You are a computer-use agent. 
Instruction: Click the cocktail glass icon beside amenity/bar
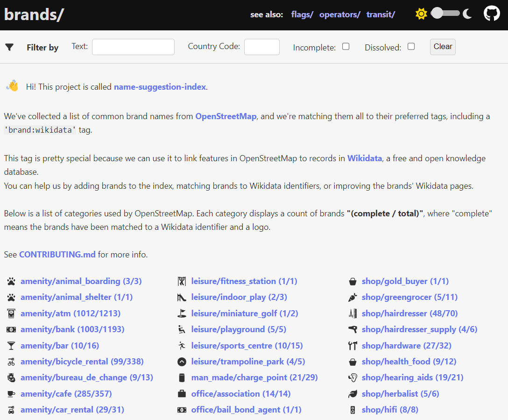pyautogui.click(x=11, y=346)
